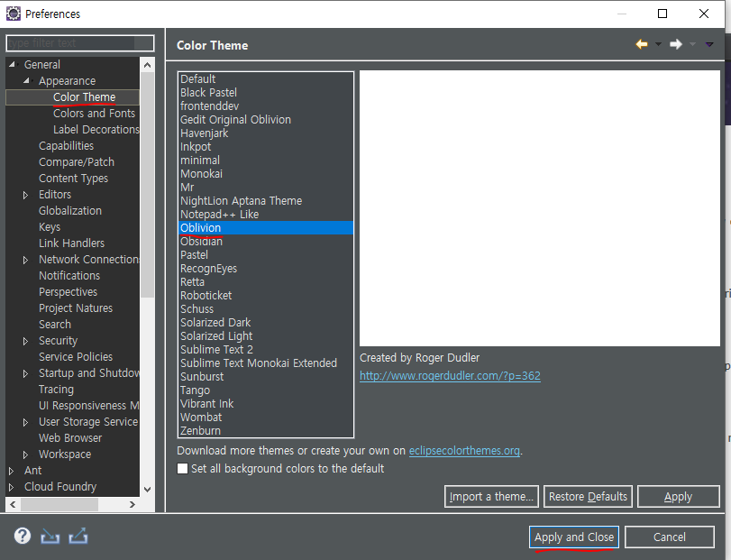Select NightLion Aptana Theme

click(x=266, y=200)
